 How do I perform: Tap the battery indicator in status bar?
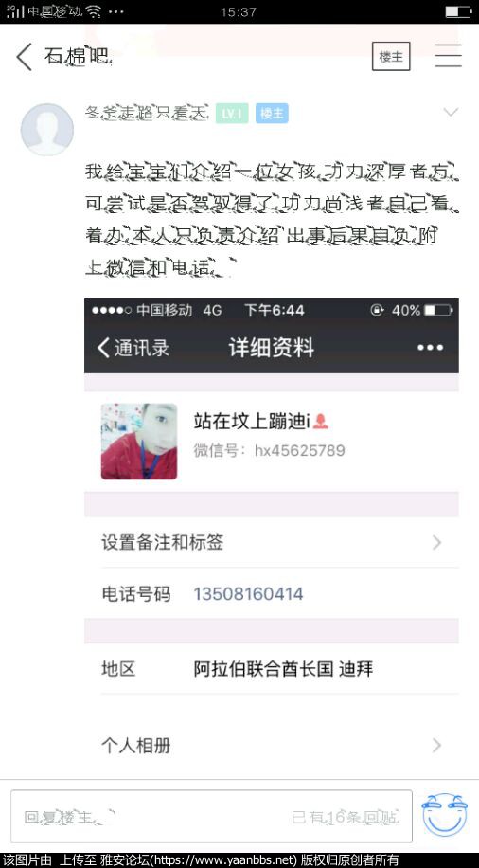coord(458,11)
